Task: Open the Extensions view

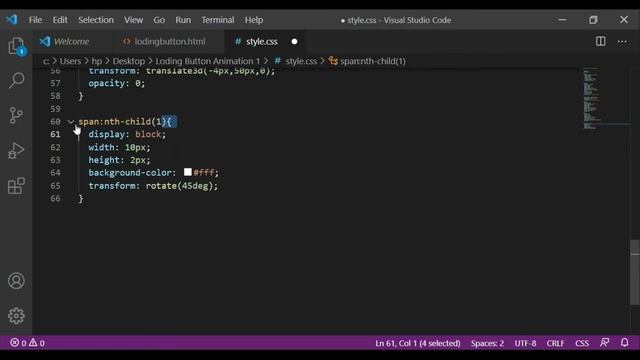Action: (16, 186)
